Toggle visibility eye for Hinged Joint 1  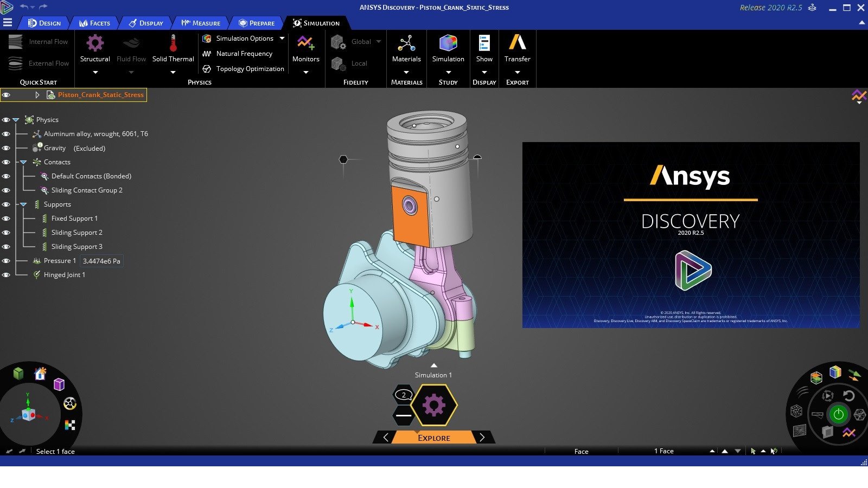click(x=6, y=275)
